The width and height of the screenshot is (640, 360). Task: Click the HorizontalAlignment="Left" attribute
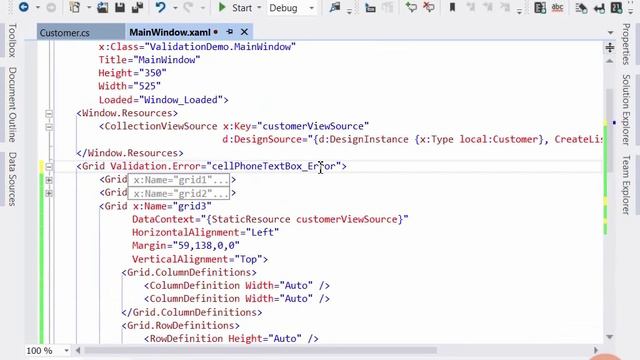[x=205, y=233]
